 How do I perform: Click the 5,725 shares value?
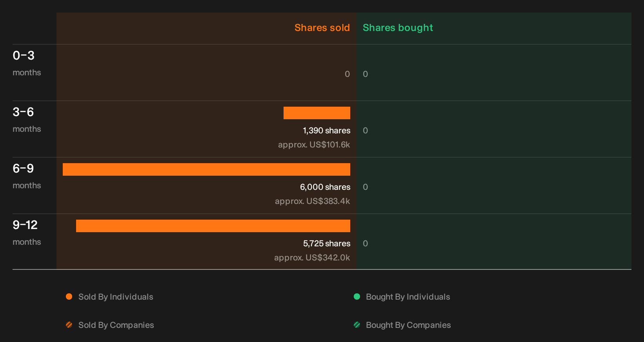click(x=327, y=244)
